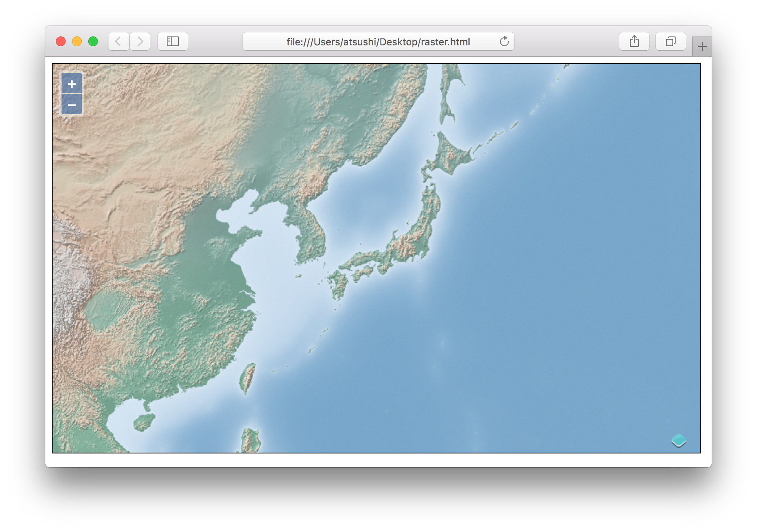Zoom out of the map

(x=72, y=105)
